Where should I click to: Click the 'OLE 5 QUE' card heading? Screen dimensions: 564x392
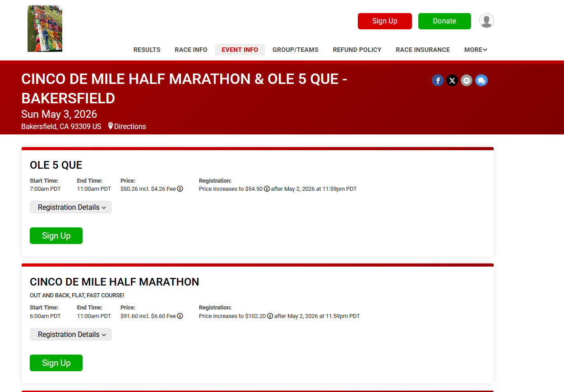click(x=56, y=165)
